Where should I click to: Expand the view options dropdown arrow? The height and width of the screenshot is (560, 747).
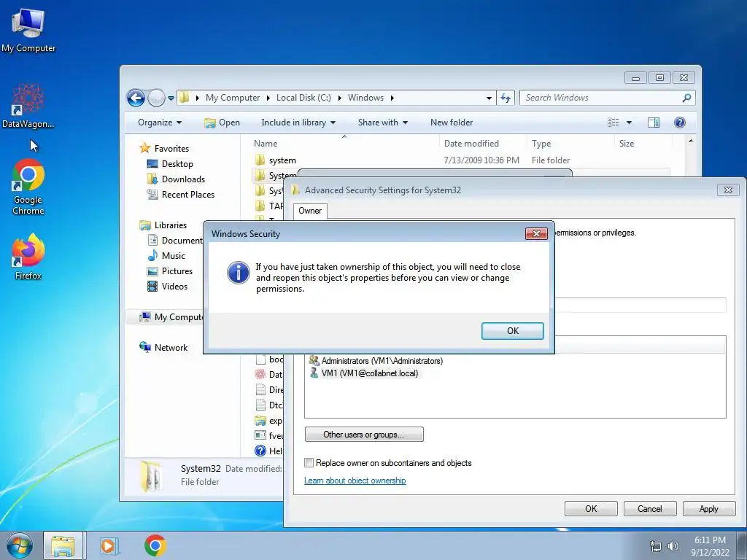tap(629, 122)
